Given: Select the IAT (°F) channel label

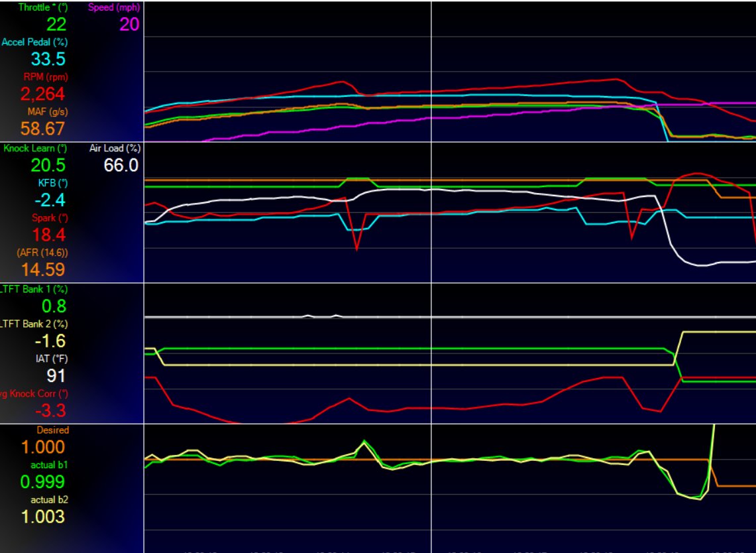Looking at the screenshot, I should click(52, 359).
